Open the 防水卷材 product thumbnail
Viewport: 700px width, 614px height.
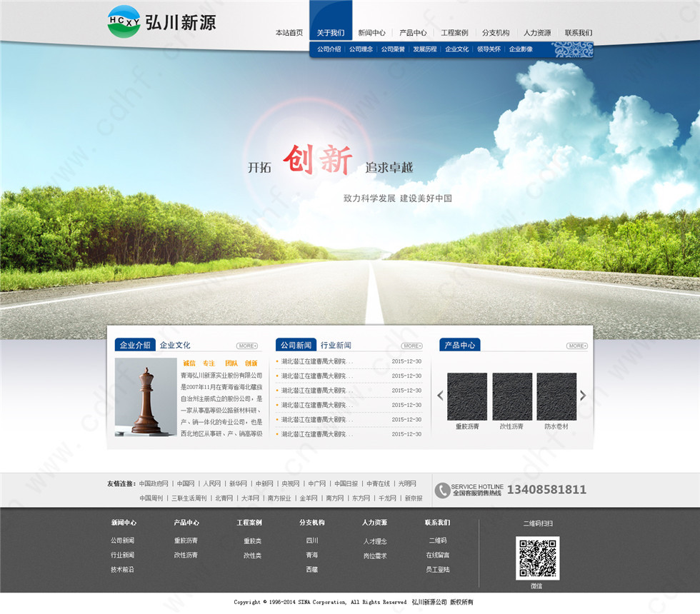[x=556, y=397]
